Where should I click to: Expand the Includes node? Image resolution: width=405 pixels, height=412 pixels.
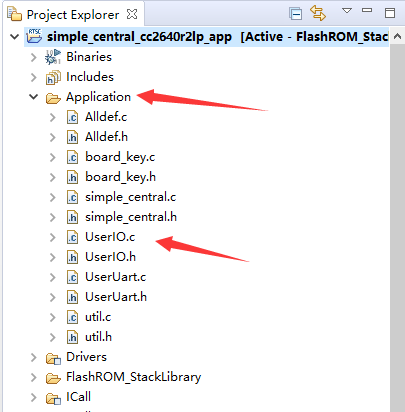34,77
